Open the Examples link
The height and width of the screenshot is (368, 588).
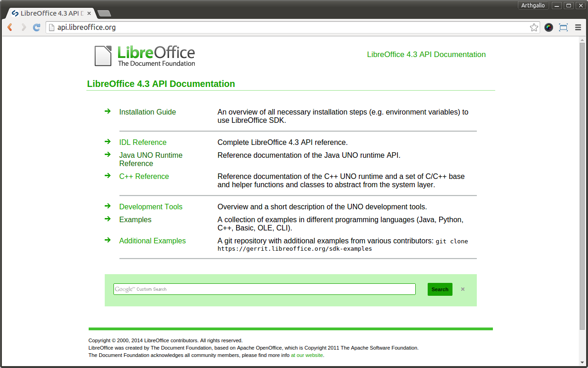point(135,219)
